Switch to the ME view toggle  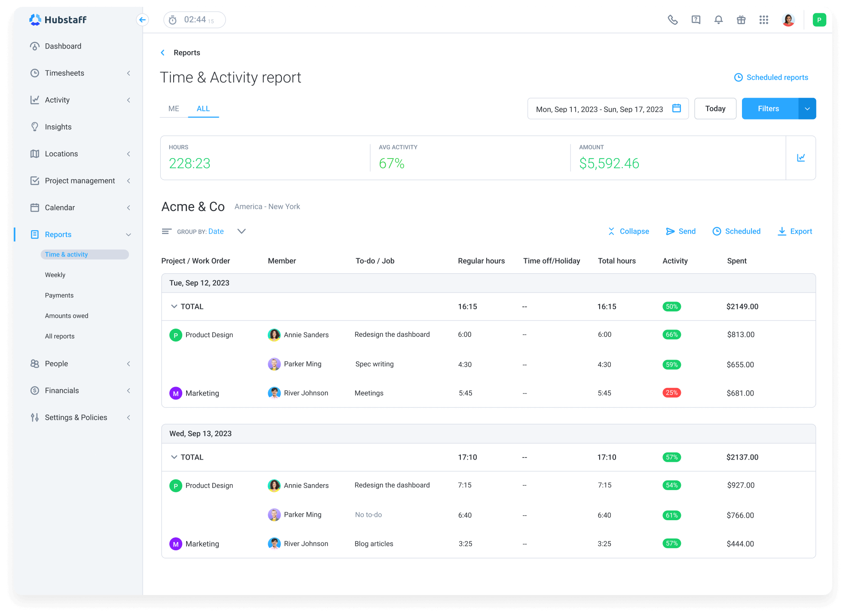(x=174, y=109)
